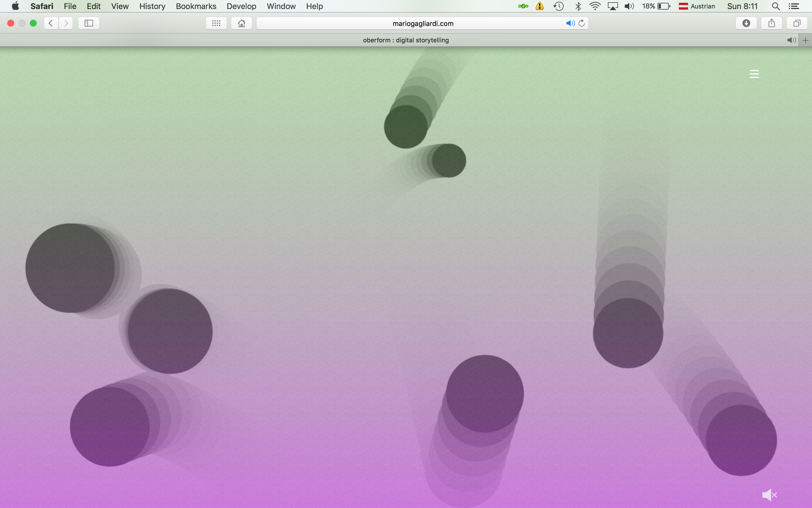
Task: Toggle the page sound mute icon
Action: coord(769,495)
